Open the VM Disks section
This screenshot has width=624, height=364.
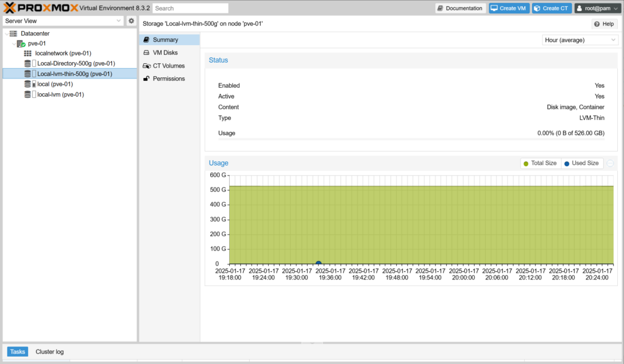coord(165,53)
